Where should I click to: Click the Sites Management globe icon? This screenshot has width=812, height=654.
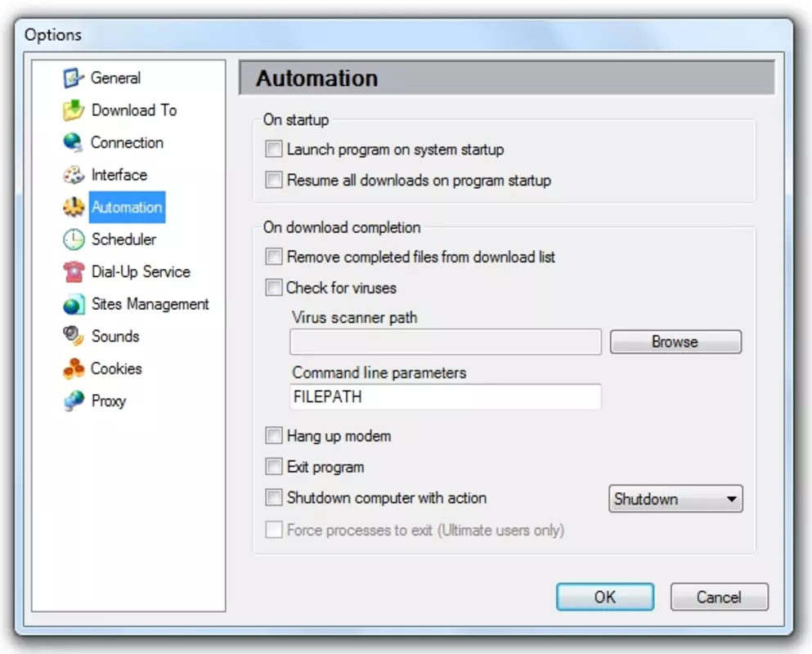coord(74,304)
